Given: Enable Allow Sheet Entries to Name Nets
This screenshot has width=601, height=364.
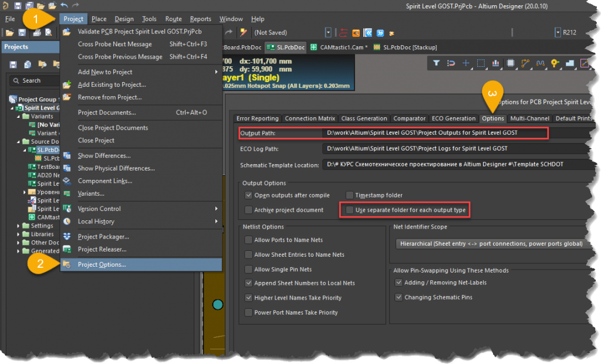Looking at the screenshot, I should coord(249,254).
